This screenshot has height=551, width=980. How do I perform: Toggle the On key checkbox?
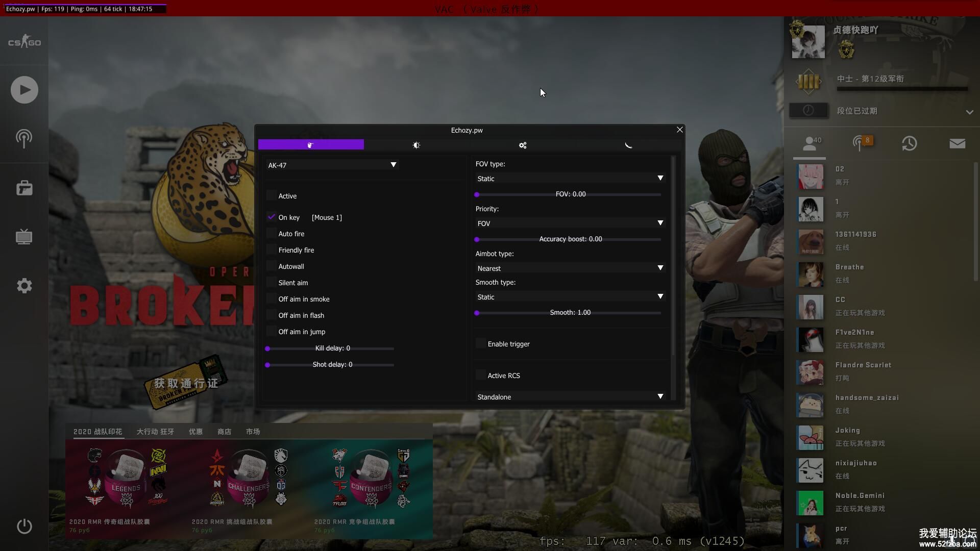271,217
